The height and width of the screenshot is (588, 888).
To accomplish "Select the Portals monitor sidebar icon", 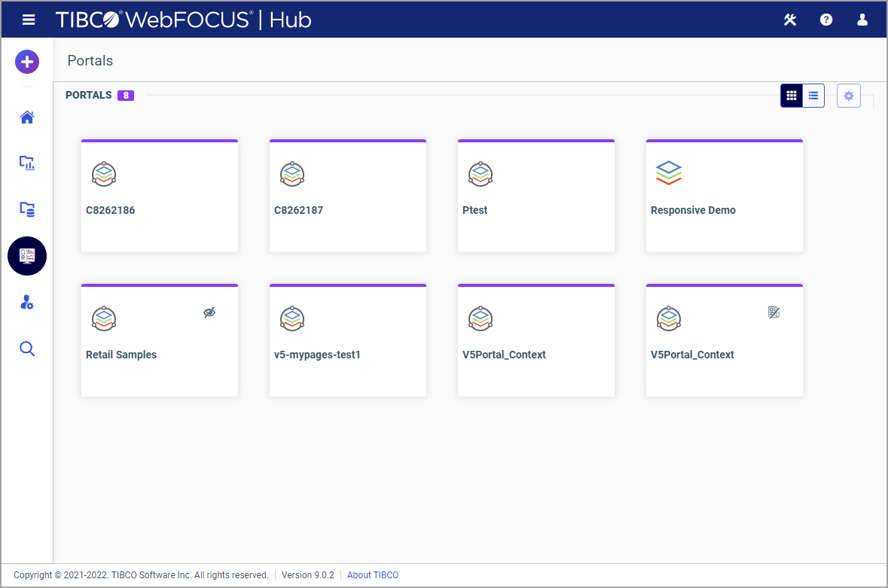I will [x=27, y=256].
